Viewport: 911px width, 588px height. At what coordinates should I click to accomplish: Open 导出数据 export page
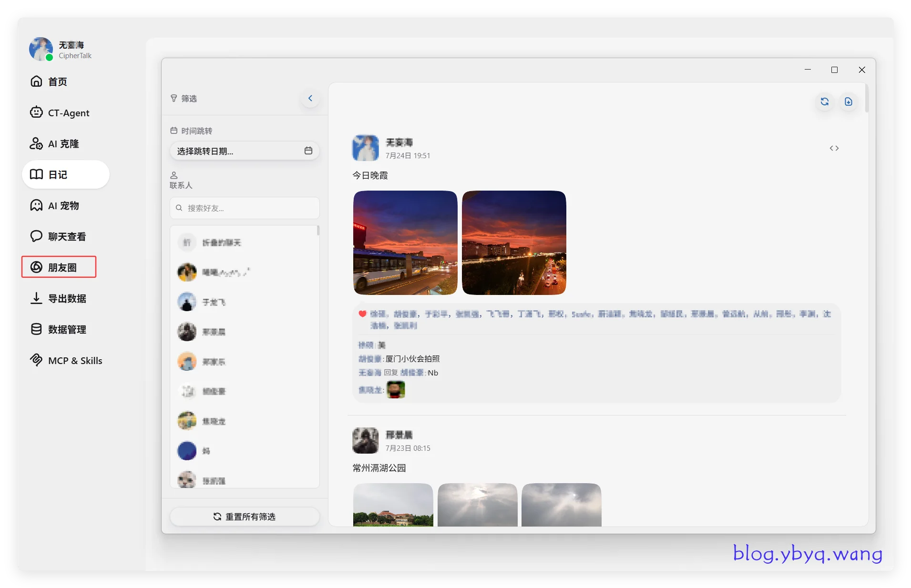pyautogui.click(x=65, y=298)
